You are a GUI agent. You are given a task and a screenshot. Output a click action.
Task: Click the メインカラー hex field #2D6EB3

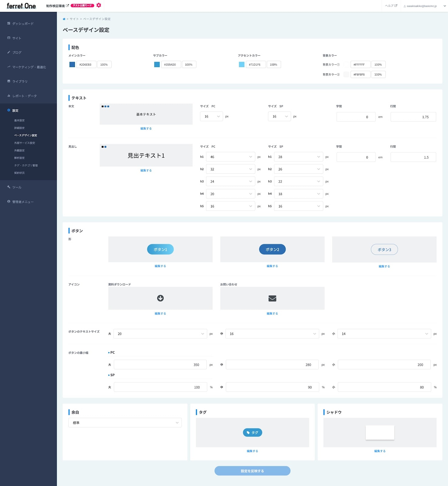(x=86, y=64)
